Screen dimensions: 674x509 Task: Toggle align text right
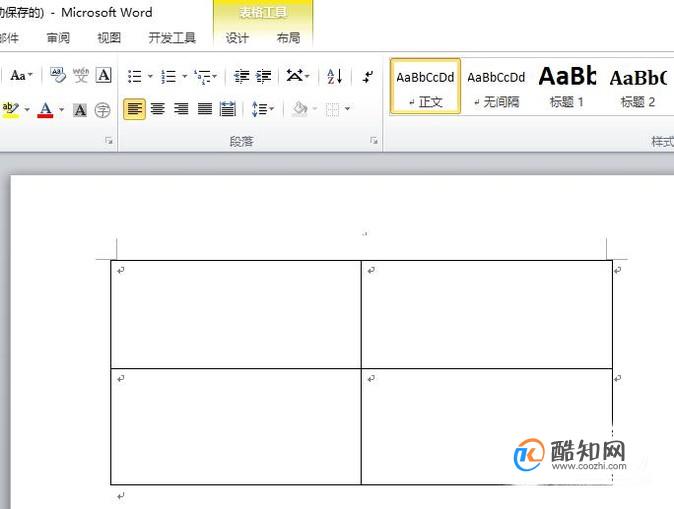pos(181,109)
